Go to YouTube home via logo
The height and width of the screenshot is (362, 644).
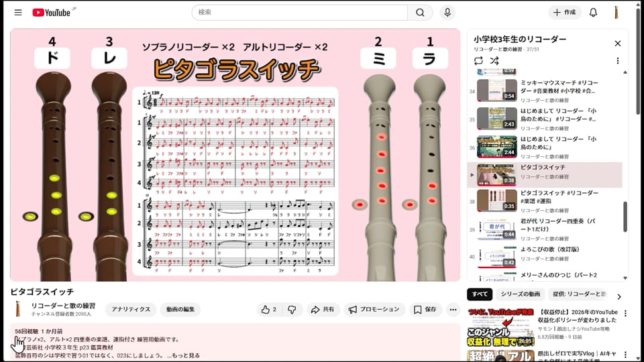52,13
